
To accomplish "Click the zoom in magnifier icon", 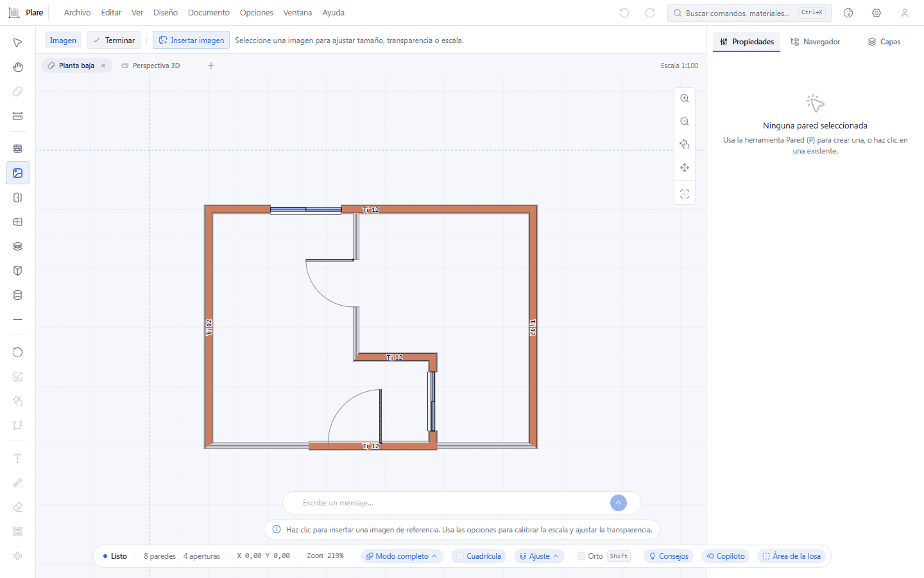I will [685, 98].
